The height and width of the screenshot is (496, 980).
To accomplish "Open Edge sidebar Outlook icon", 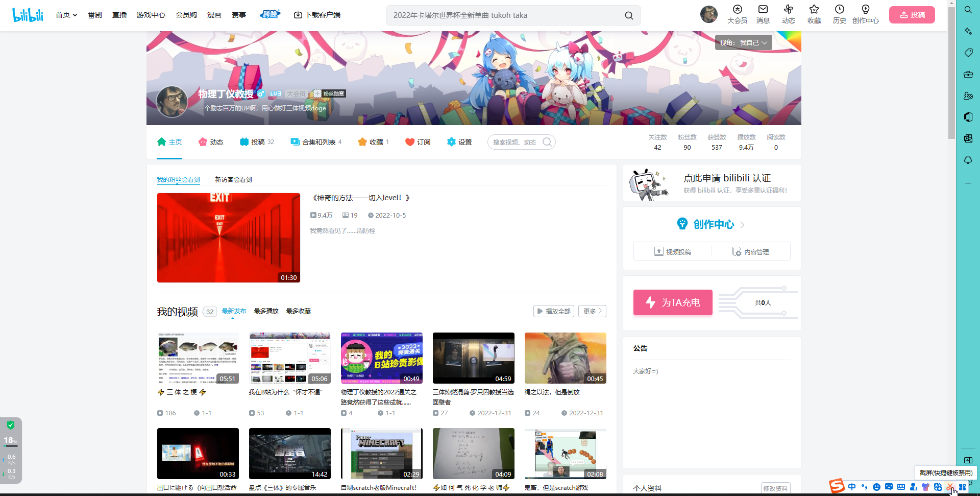I will pyautogui.click(x=968, y=138).
